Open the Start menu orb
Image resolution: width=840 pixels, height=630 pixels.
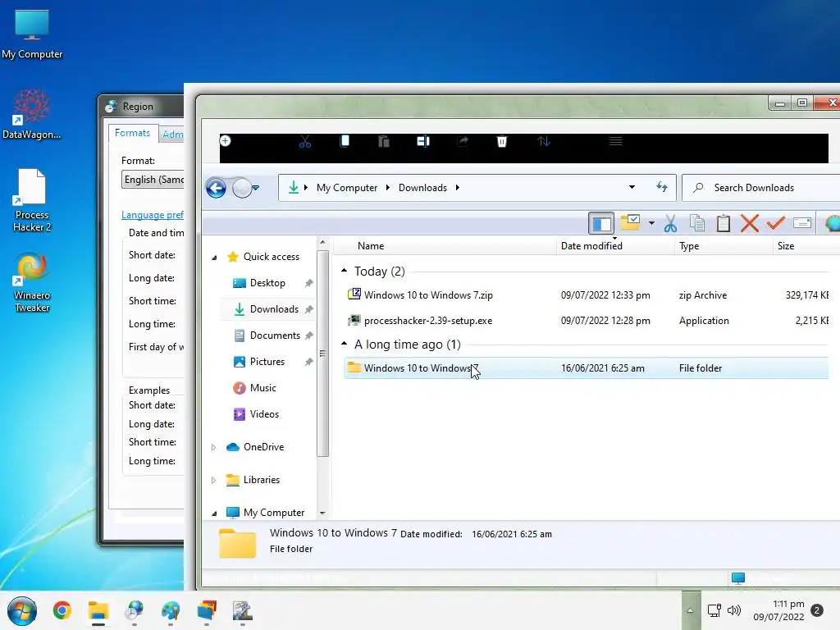(22, 610)
